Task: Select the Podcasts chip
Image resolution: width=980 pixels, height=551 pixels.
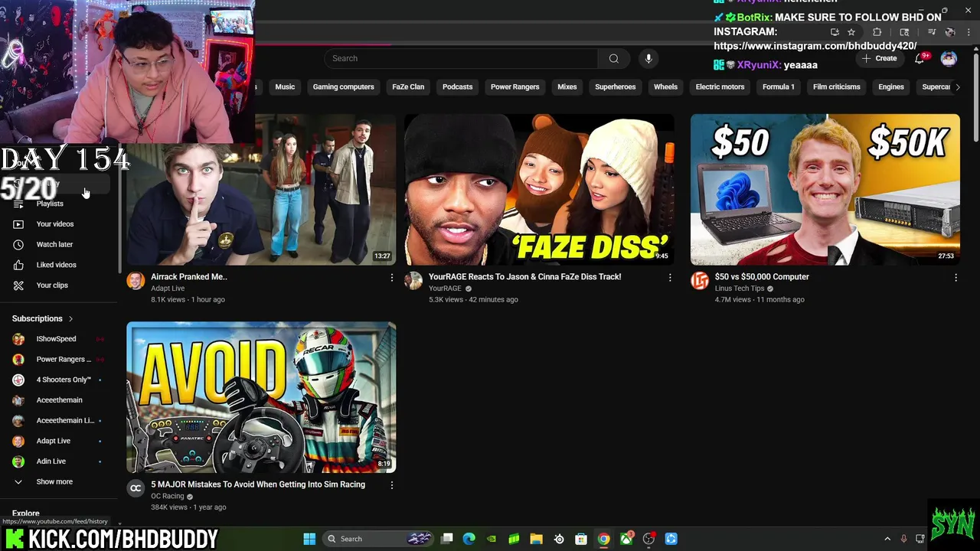Action: (x=457, y=87)
